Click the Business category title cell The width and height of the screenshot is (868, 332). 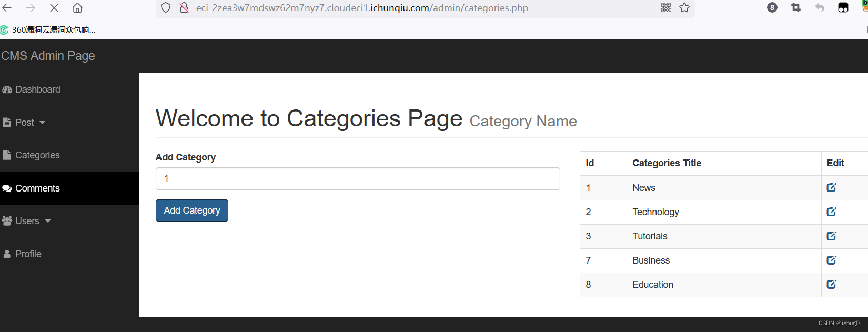pos(724,260)
